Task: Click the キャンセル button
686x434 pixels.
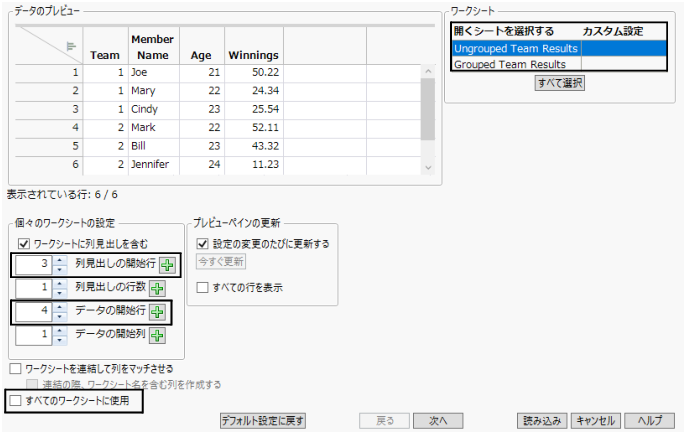Action: [x=595, y=421]
